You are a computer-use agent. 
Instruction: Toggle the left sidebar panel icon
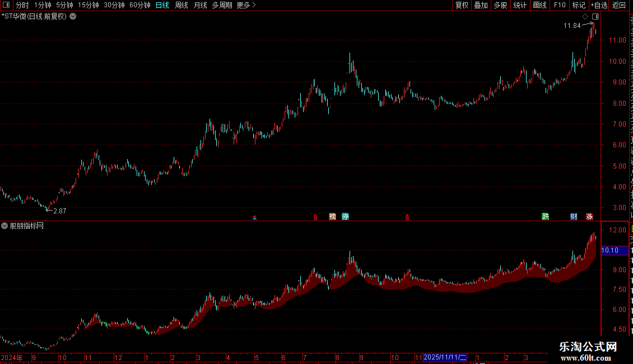coord(6,5)
